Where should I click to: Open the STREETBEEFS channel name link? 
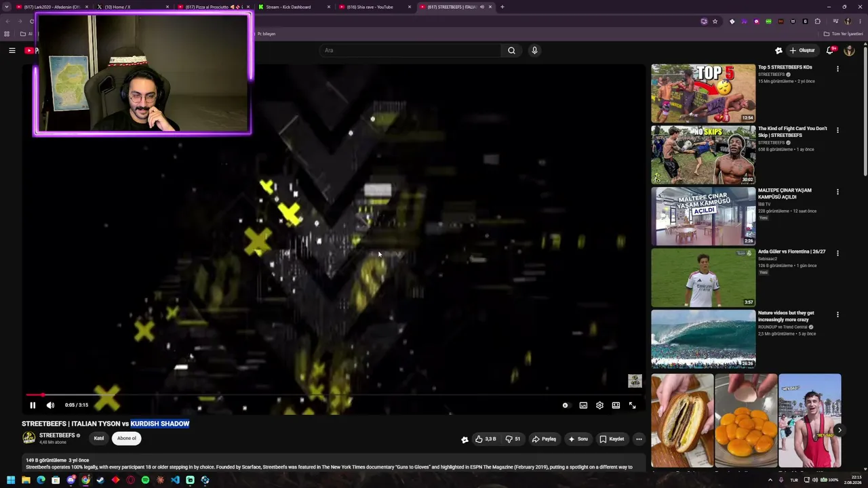pos(57,435)
